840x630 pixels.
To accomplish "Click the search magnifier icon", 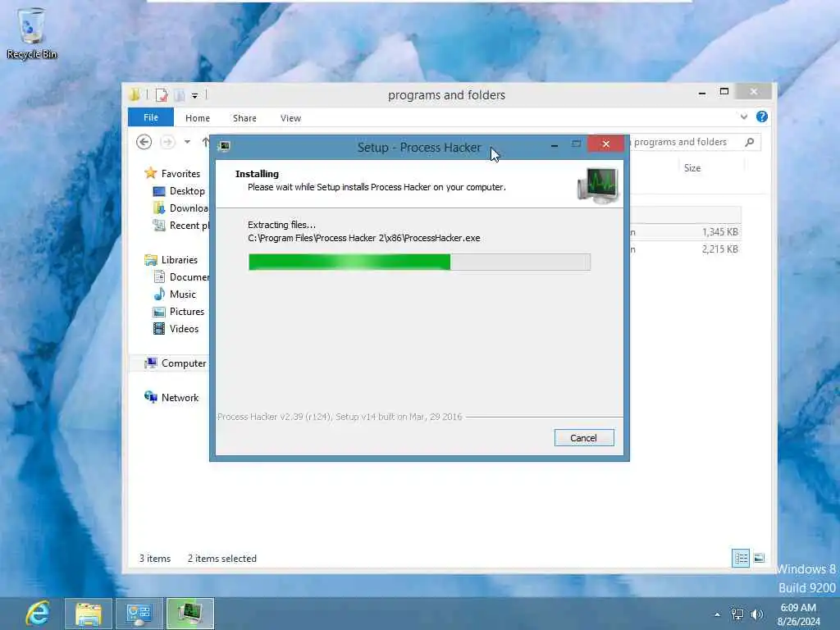I will pyautogui.click(x=750, y=142).
